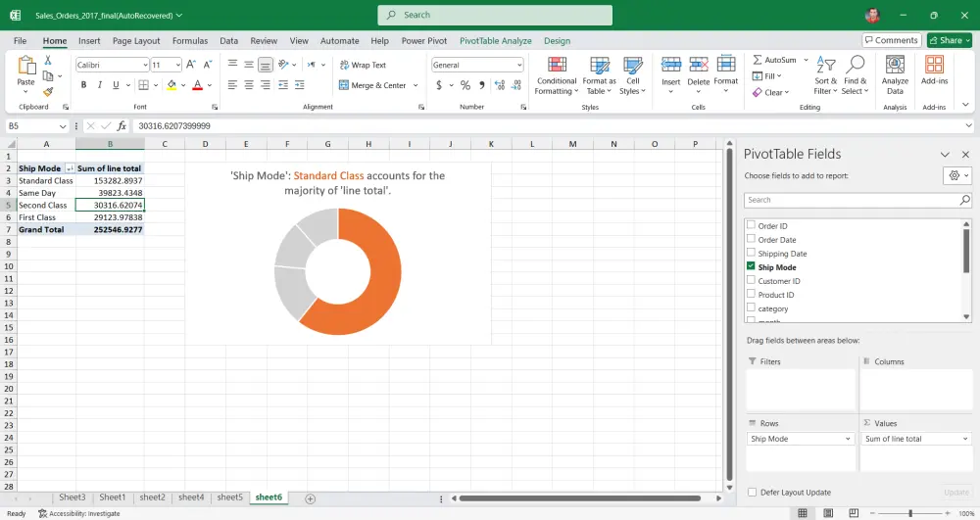Image resolution: width=980 pixels, height=520 pixels.
Task: Open the Sum of line total Values dropdown
Action: [x=965, y=439]
